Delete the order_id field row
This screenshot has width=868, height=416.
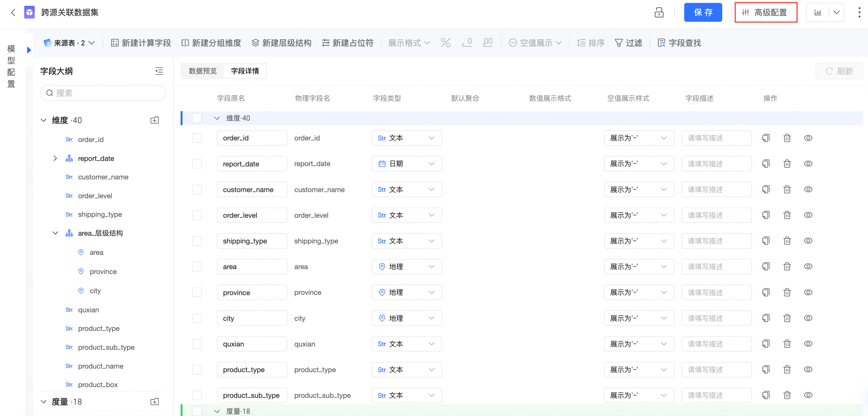787,138
